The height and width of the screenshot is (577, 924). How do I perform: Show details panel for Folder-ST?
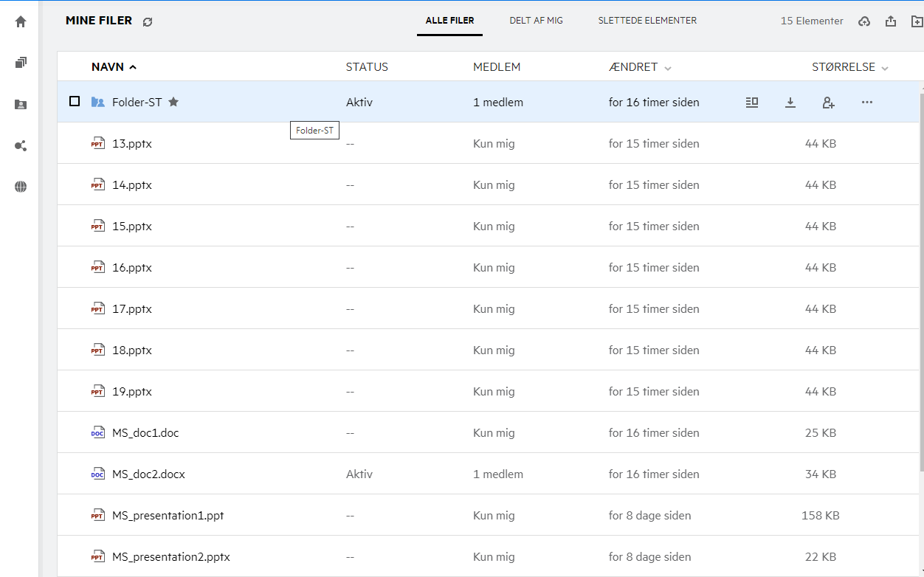tap(752, 103)
